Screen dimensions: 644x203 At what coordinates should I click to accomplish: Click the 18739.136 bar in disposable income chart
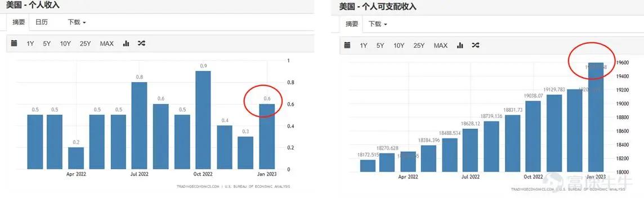(491, 146)
